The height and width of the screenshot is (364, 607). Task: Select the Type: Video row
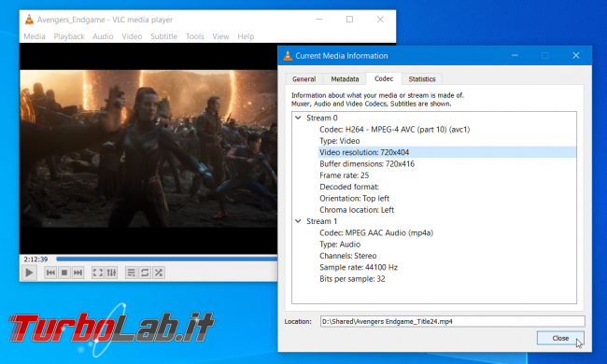point(340,141)
